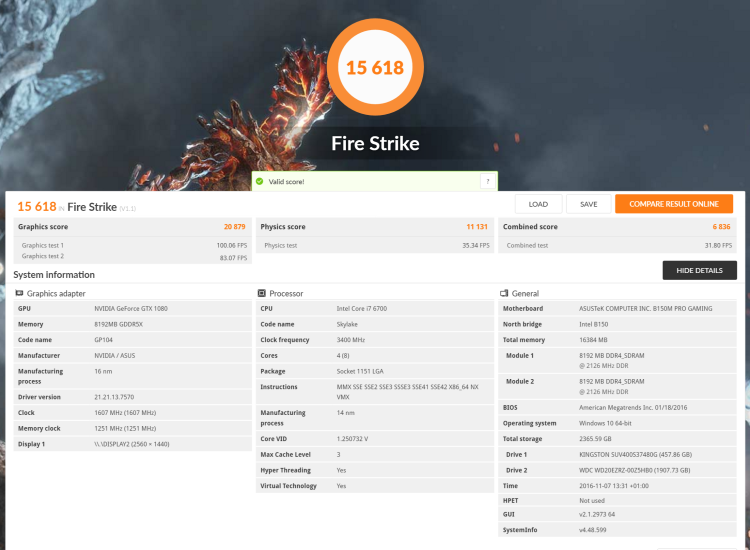The width and height of the screenshot is (750, 550).
Task: Click the General section computer icon
Action: pos(504,293)
